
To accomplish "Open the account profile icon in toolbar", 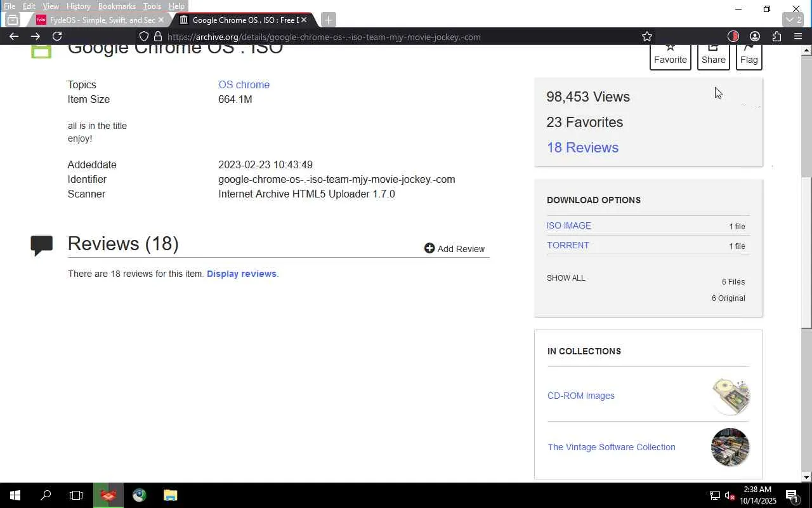I will 755,36.
